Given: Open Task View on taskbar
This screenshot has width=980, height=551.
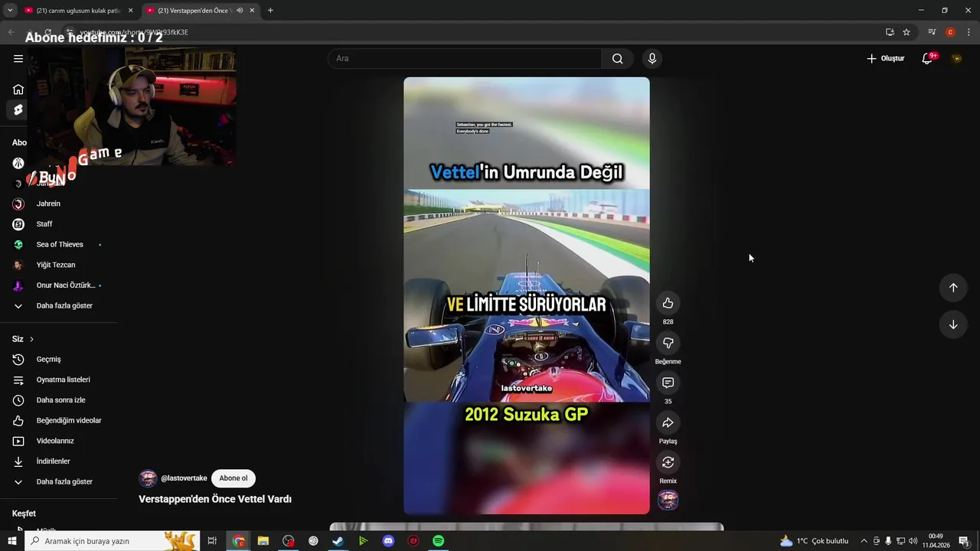Looking at the screenshot, I should (x=212, y=541).
